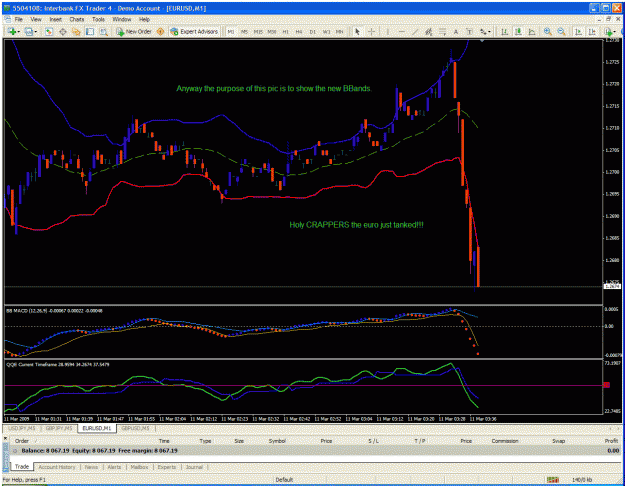Viewport: 625px width, 486px height.
Task: Switch chart to H1 timeframe
Action: [285, 31]
